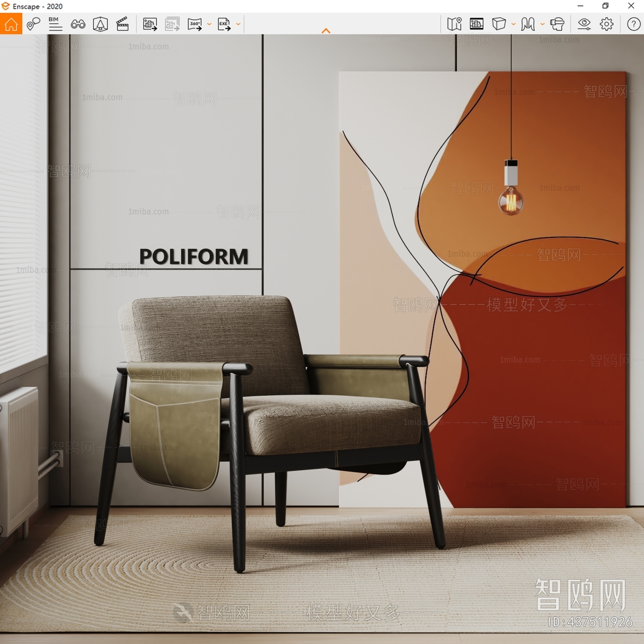Toggle the fly/walk wings navigation mode

pos(528,24)
